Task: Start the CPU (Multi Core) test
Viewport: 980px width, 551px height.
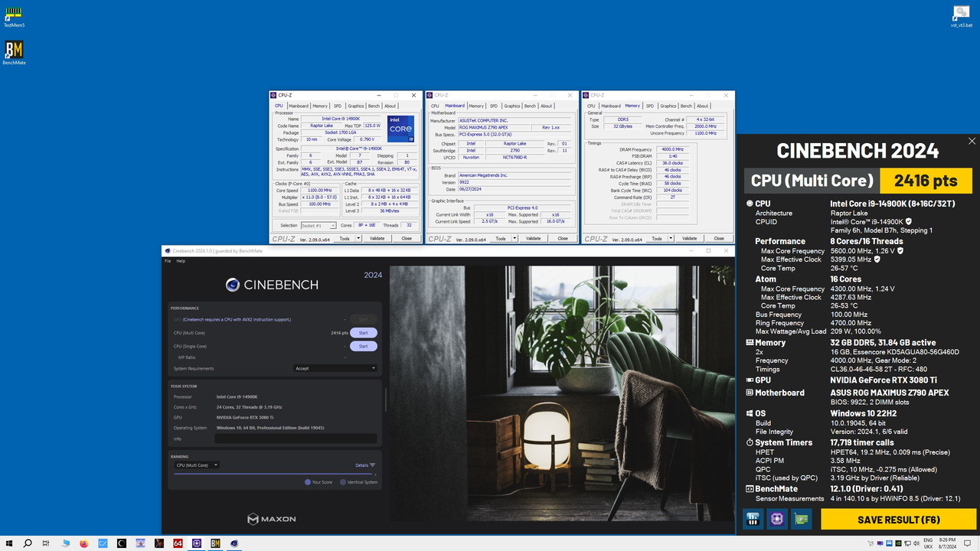Action: tap(363, 333)
